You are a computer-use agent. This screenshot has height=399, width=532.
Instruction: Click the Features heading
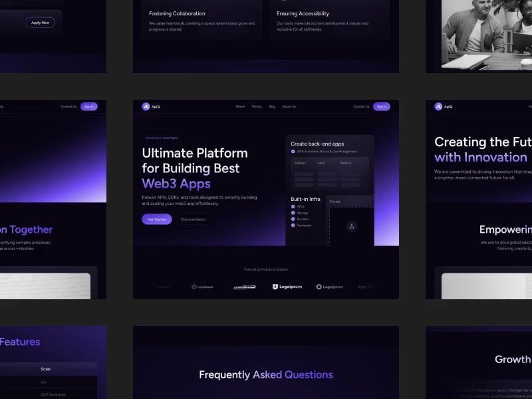pyautogui.click(x=20, y=342)
